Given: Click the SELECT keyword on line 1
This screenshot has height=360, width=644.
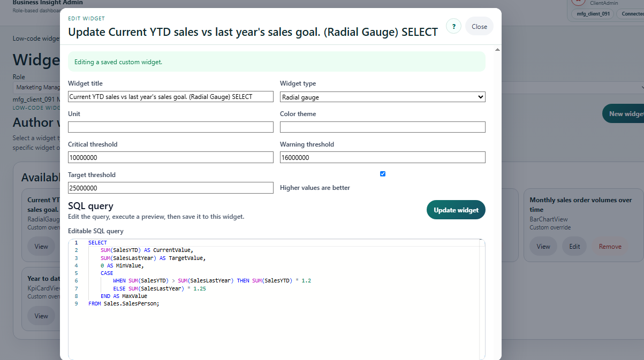Looking at the screenshot, I should [x=97, y=243].
